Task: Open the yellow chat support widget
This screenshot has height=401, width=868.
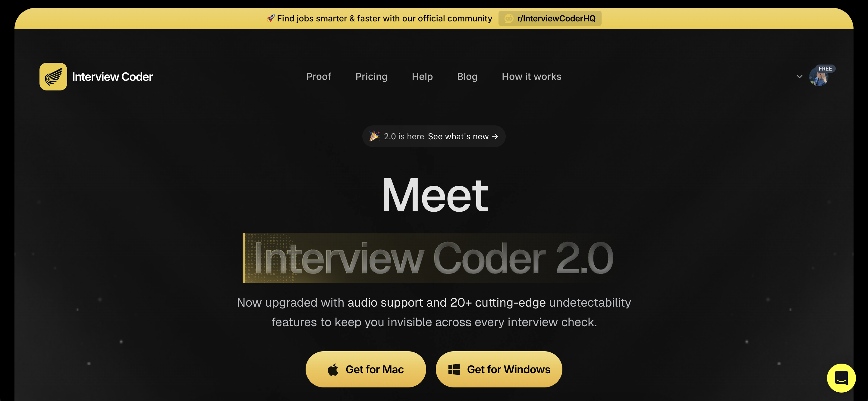Action: point(841,378)
